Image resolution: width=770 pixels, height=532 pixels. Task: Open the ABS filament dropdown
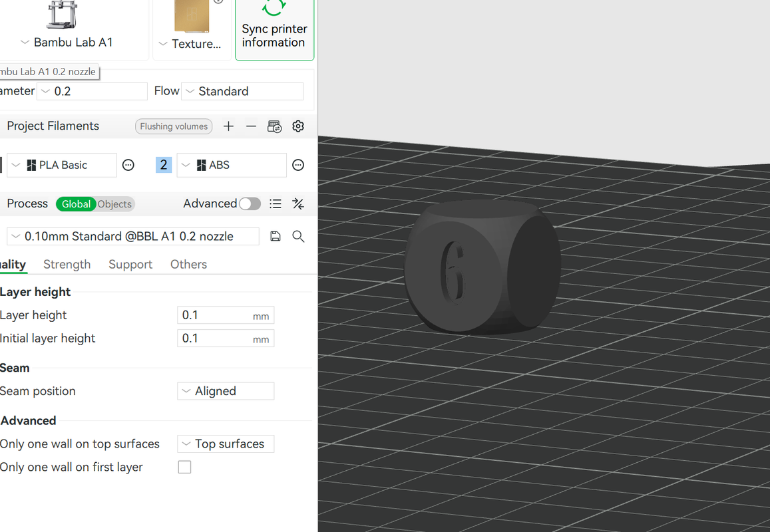232,165
